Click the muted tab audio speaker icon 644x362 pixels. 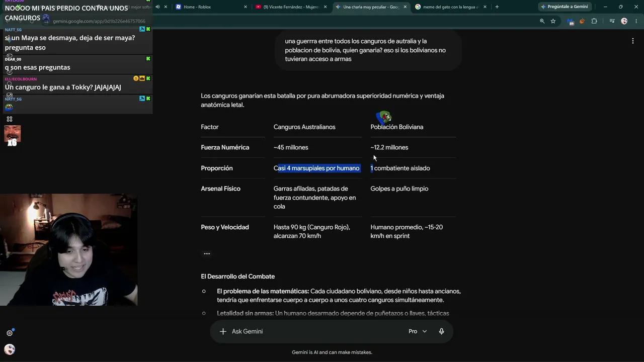tap(157, 7)
